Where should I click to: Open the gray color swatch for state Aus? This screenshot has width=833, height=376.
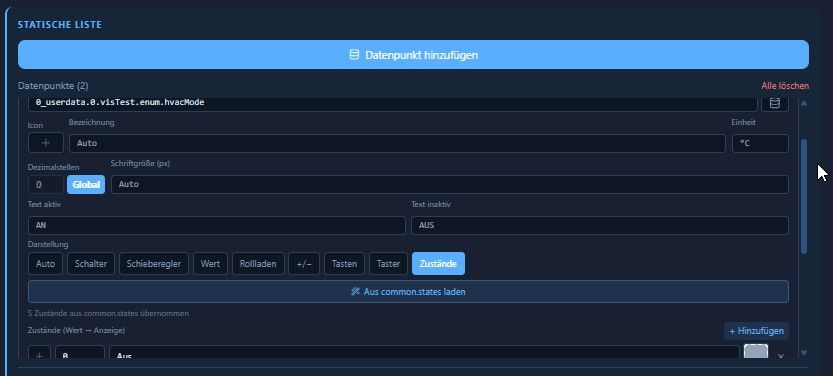(756, 353)
